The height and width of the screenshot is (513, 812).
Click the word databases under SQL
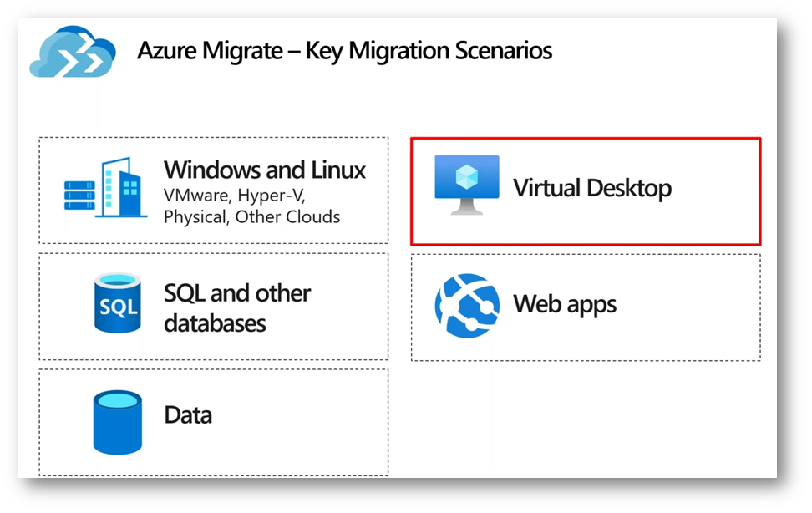click(215, 324)
